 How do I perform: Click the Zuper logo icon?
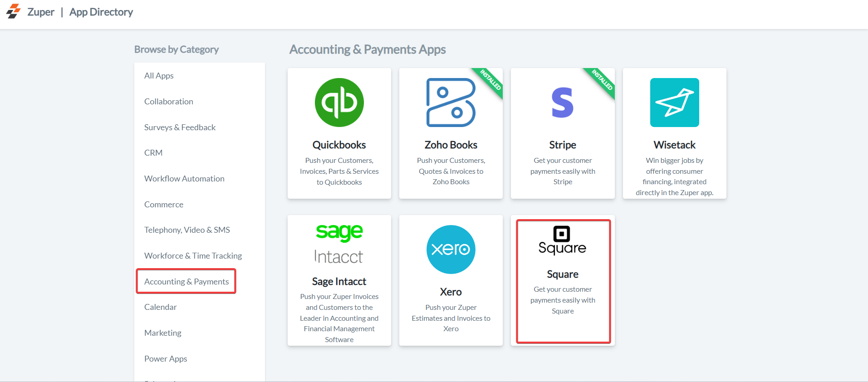click(13, 11)
